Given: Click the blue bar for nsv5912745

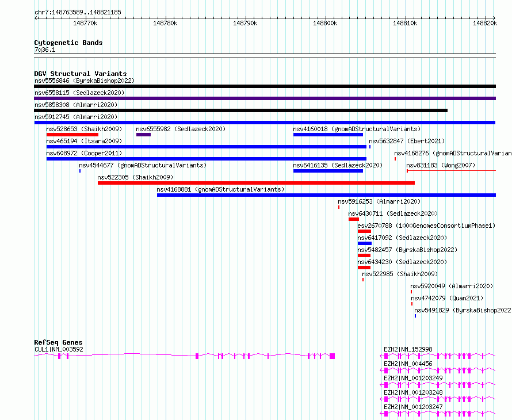Looking at the screenshot, I should 265,123.
